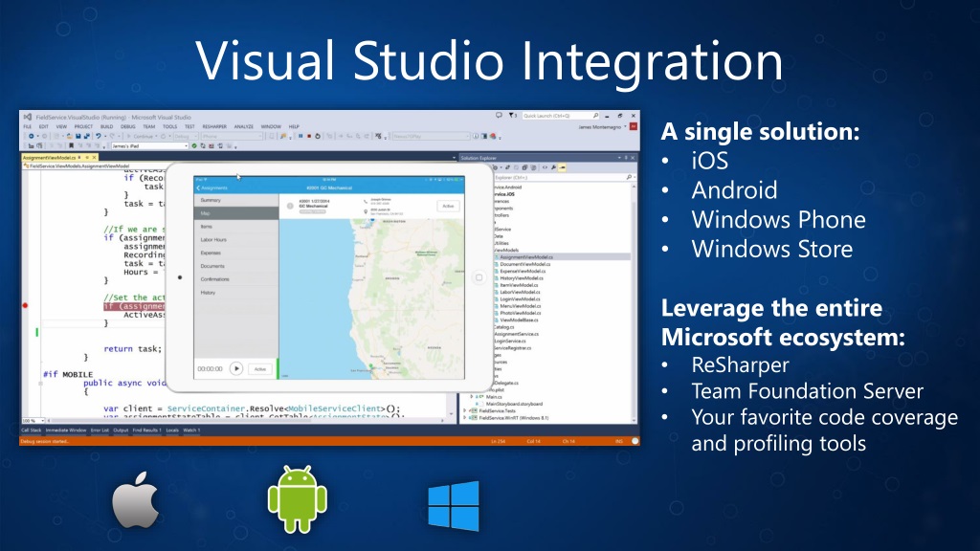Click Solution Explorer Sync with Active Document icon
980x551 pixels.
coord(507,167)
